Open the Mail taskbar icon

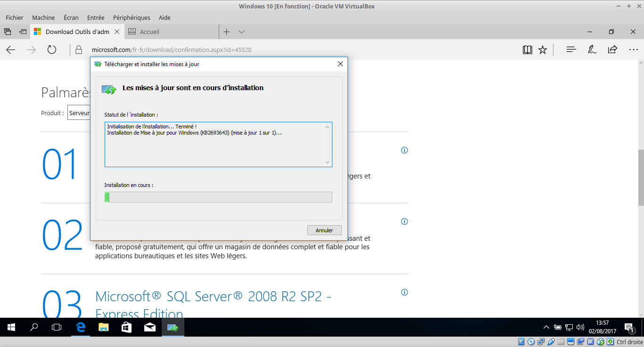[x=149, y=327]
